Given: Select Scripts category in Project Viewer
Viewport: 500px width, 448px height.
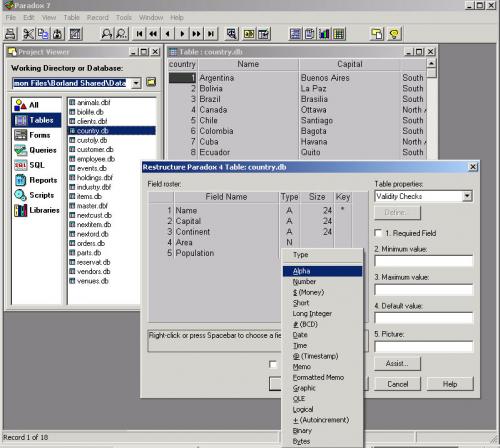Looking at the screenshot, I should pos(36,195).
